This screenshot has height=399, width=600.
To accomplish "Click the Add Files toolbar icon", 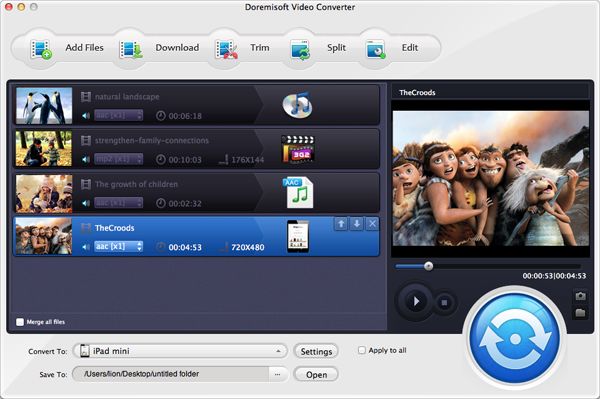I will point(41,50).
